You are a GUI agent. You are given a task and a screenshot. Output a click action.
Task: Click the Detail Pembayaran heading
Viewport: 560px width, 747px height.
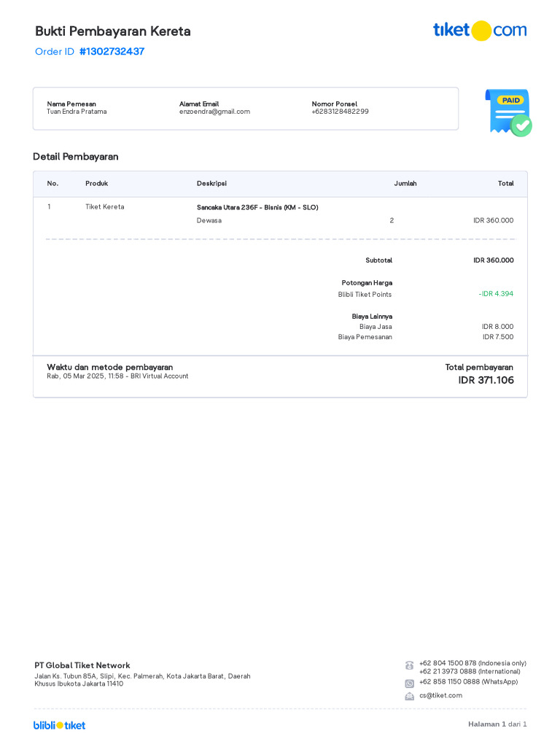(x=76, y=157)
